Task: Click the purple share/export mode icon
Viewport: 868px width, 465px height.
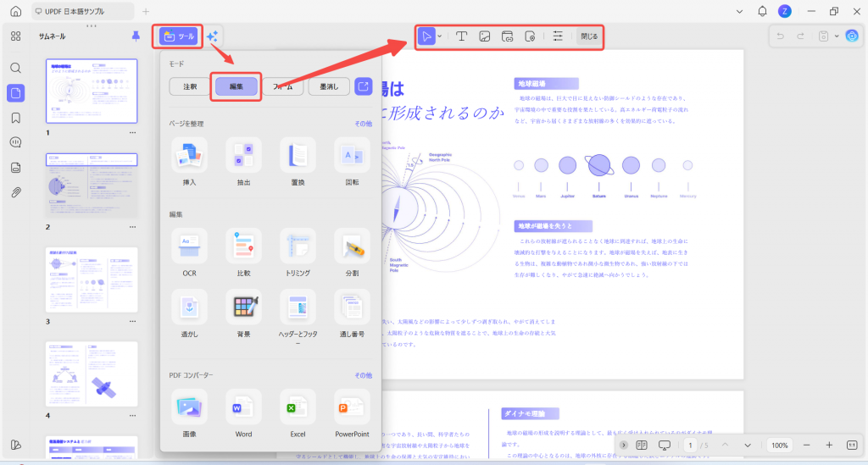Action: tap(363, 86)
